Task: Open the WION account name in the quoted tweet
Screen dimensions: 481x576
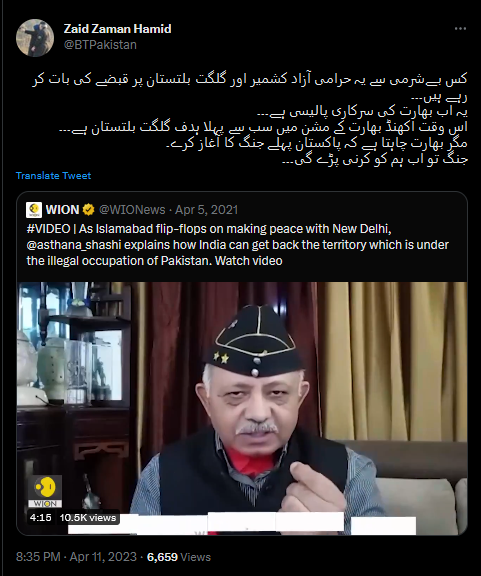Action: point(62,210)
